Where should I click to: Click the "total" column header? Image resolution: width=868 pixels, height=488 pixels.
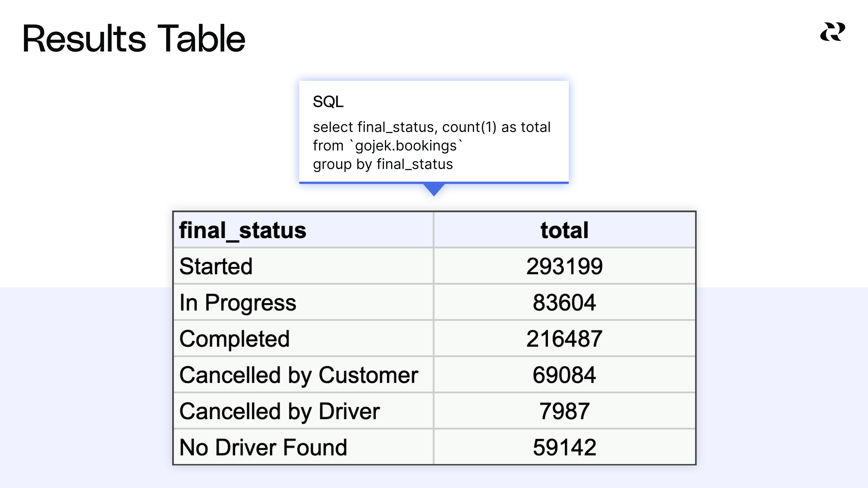[564, 230]
